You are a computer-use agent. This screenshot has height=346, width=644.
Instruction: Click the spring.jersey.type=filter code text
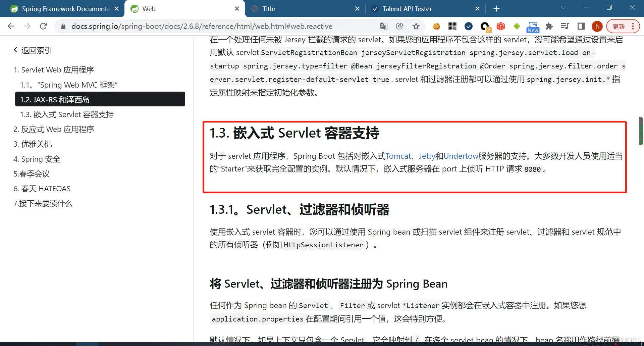point(295,66)
